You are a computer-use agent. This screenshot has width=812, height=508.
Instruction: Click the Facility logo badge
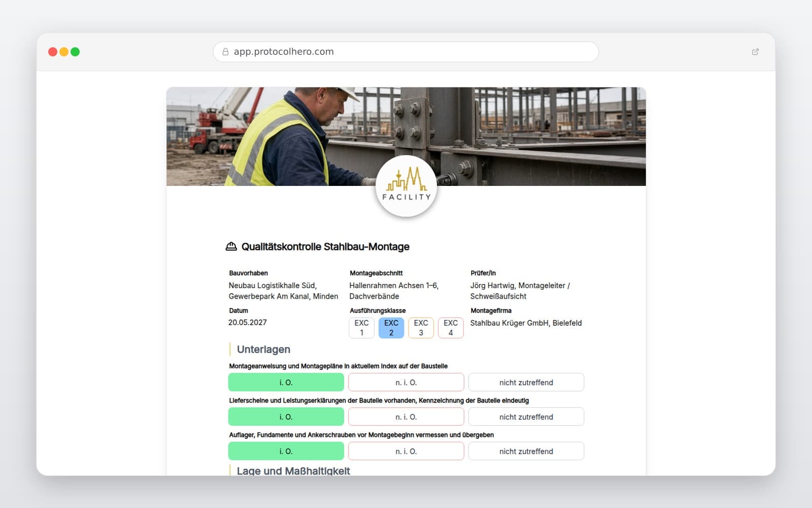coord(406,186)
